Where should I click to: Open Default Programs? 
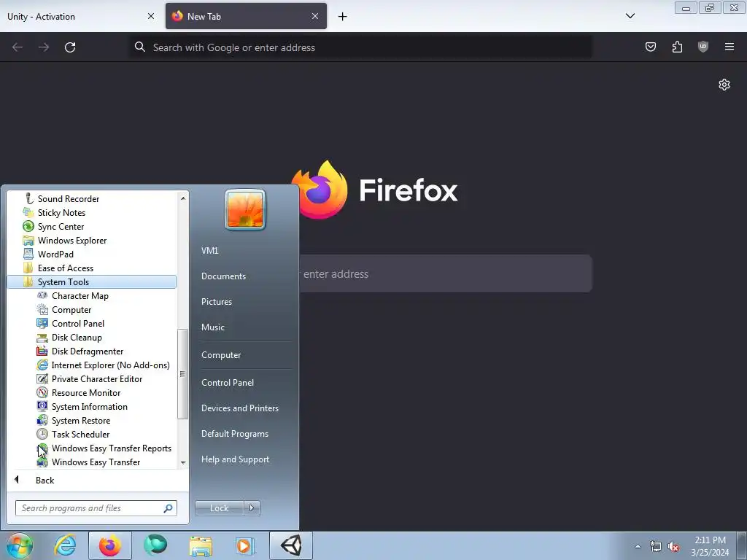click(235, 434)
